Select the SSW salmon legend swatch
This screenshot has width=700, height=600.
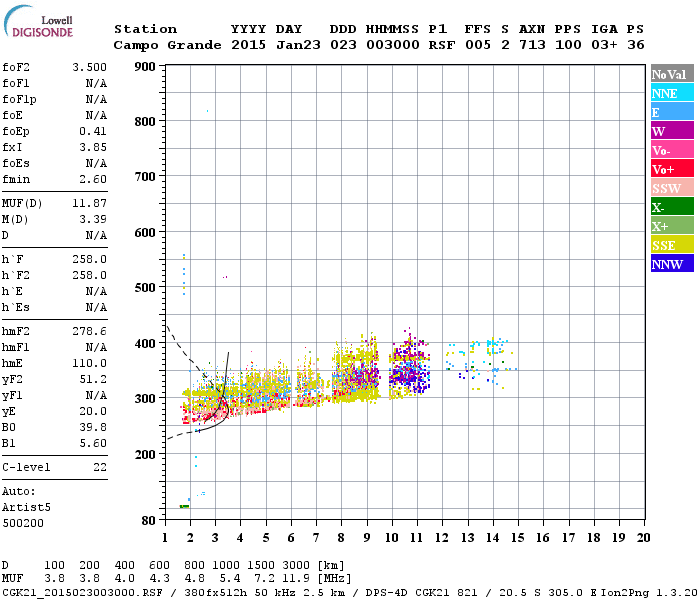click(672, 188)
